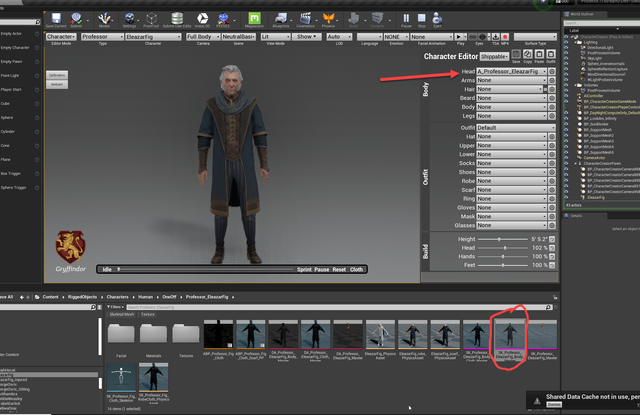Click the Show viewport button
The image size is (640, 415).
[307, 37]
